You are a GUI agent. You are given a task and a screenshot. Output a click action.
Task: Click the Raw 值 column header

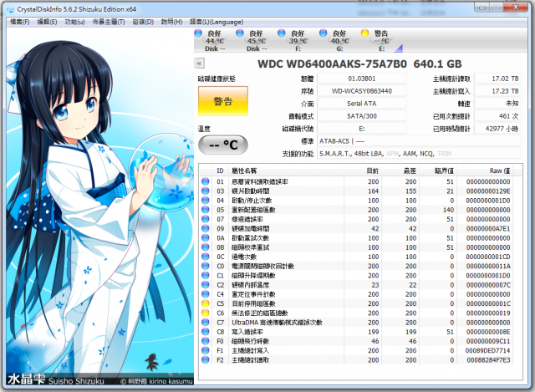[485, 171]
